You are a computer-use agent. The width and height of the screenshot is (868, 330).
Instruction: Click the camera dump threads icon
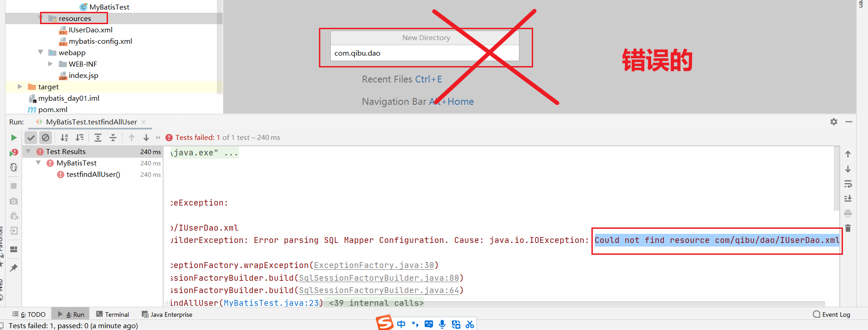point(14,201)
